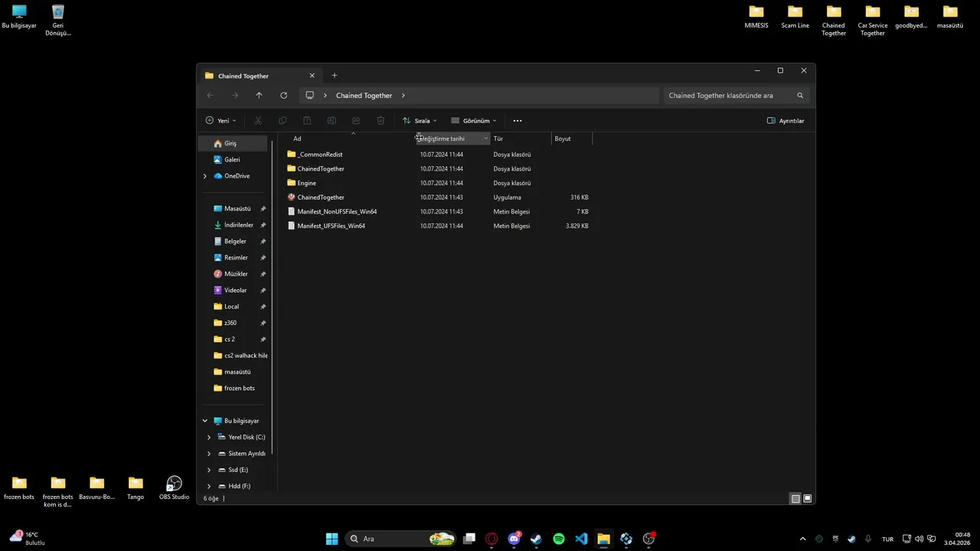Go back with the left arrow
The image size is (980, 551).
(x=210, y=96)
